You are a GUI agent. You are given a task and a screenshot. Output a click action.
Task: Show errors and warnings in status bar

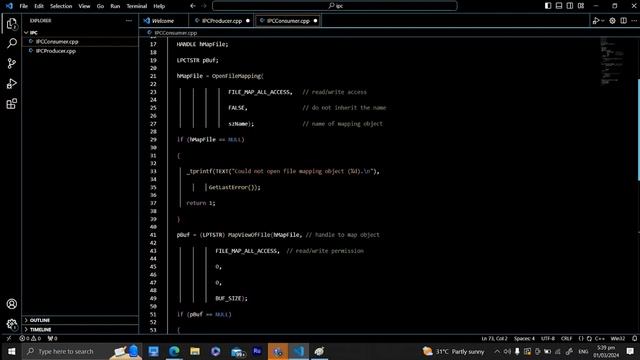[x=30, y=338]
